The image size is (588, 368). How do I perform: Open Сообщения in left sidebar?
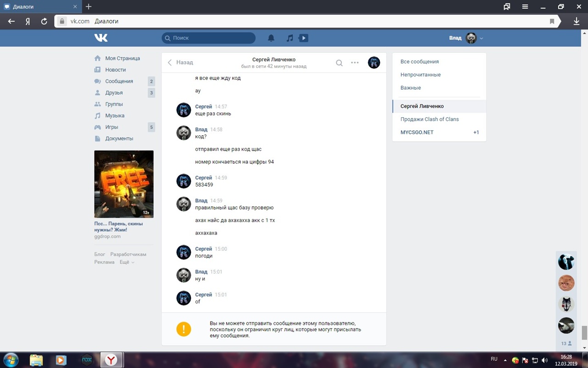tap(119, 81)
